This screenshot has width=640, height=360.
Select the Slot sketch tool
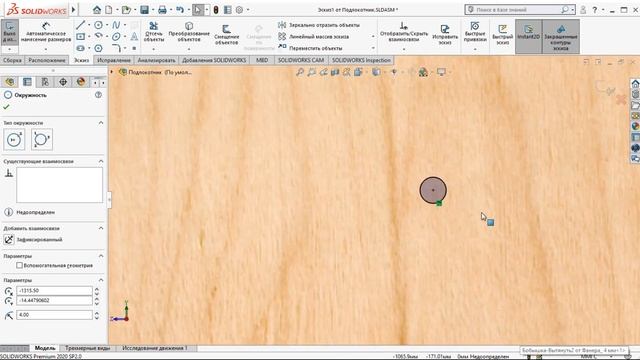coord(80,48)
